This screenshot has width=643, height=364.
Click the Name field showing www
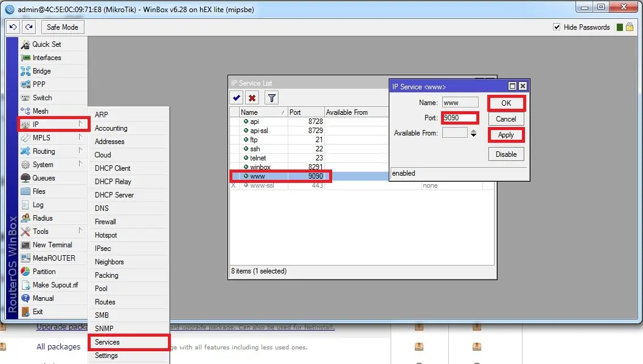coord(460,103)
